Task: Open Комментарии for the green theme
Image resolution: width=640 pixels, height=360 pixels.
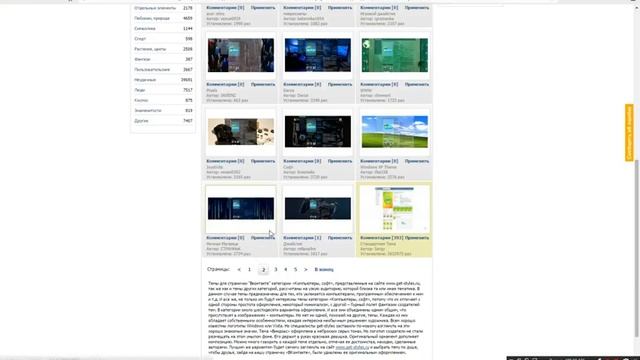Action: (x=379, y=84)
